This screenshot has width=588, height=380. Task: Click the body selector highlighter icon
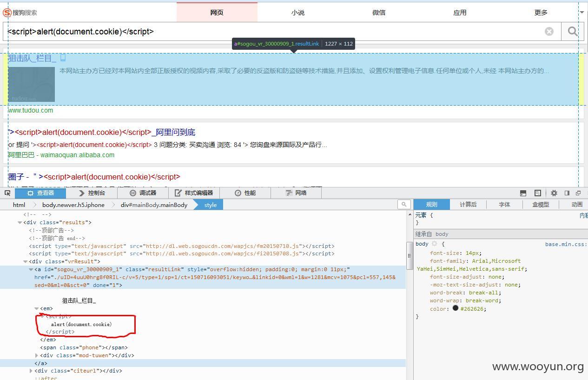tap(435, 244)
